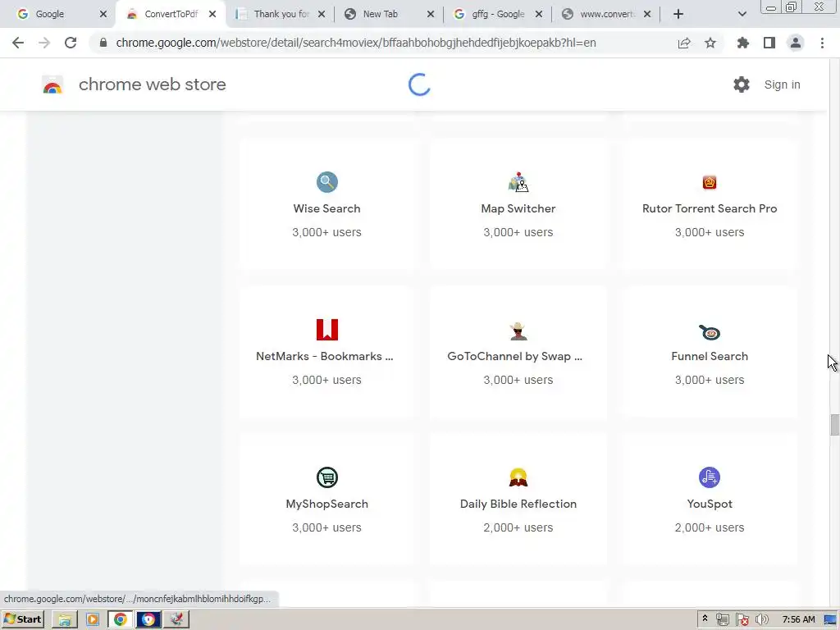
Task: Show hidden system tray icons
Action: [705, 619]
